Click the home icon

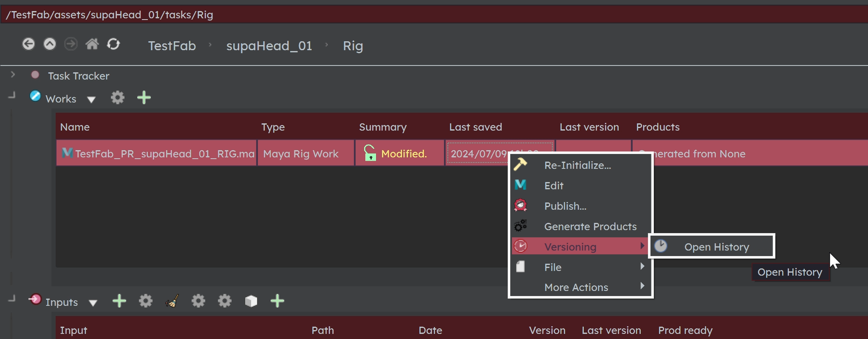pos(92,44)
